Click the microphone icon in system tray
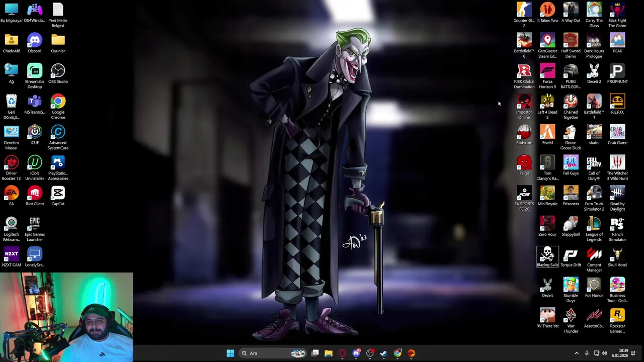Viewport: 644px width, 362px height. [587, 353]
